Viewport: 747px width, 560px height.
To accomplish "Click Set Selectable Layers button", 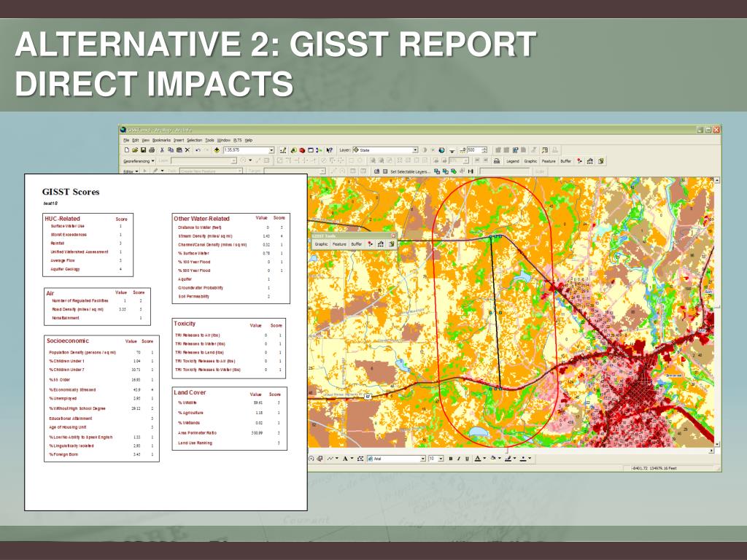I will (x=410, y=171).
